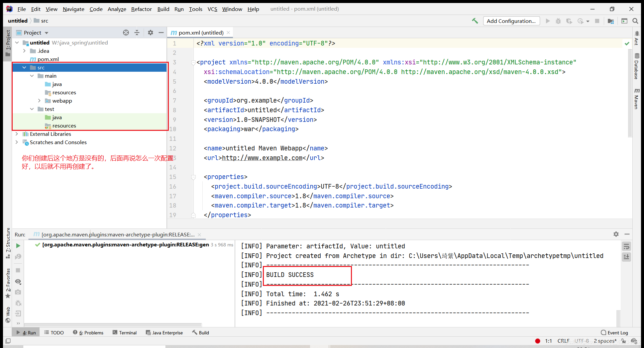
Task: Fold the project tag at line 3
Action: point(193,62)
